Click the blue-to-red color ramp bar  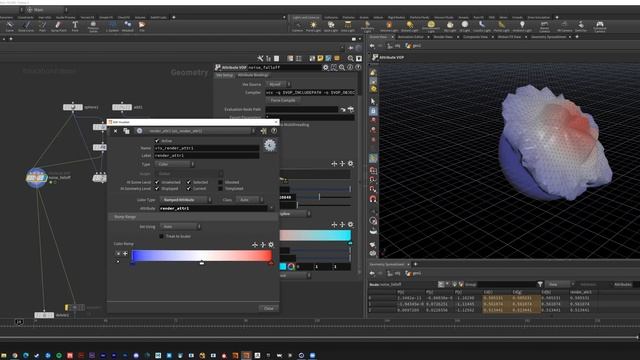point(202,255)
